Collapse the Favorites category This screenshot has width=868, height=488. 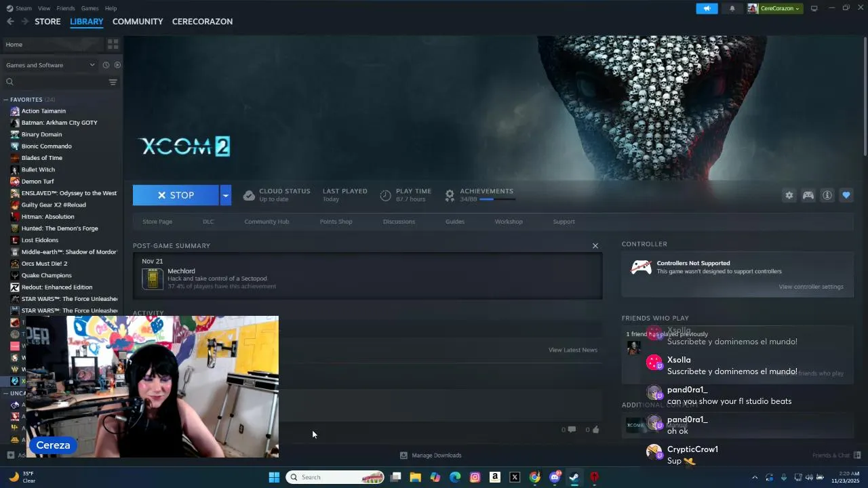(x=6, y=100)
